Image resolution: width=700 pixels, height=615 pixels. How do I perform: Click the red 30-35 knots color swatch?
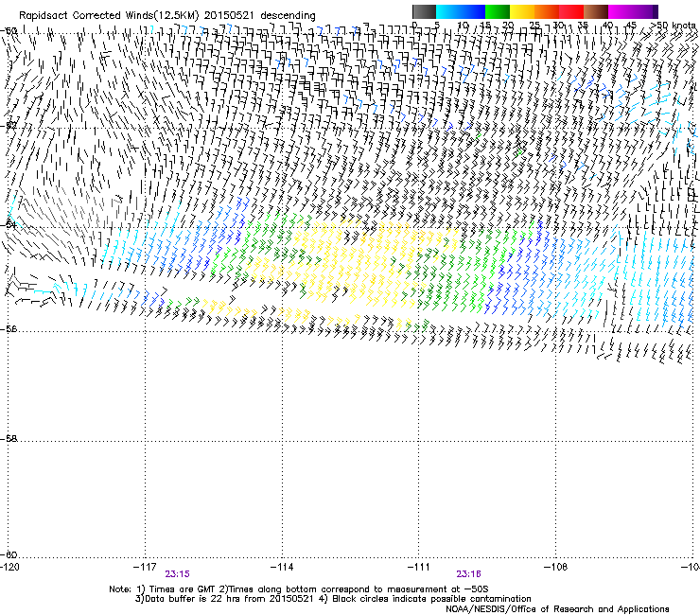(x=571, y=11)
